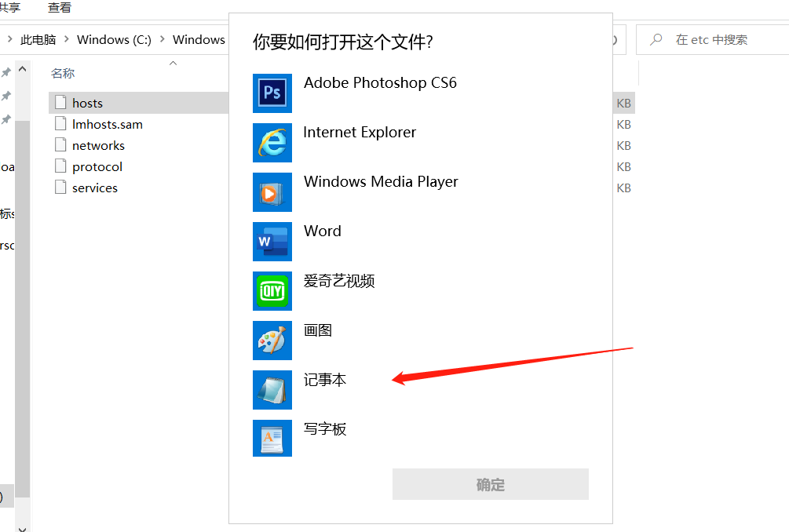Click Windows (C:) breadcrumb segment

(114, 40)
